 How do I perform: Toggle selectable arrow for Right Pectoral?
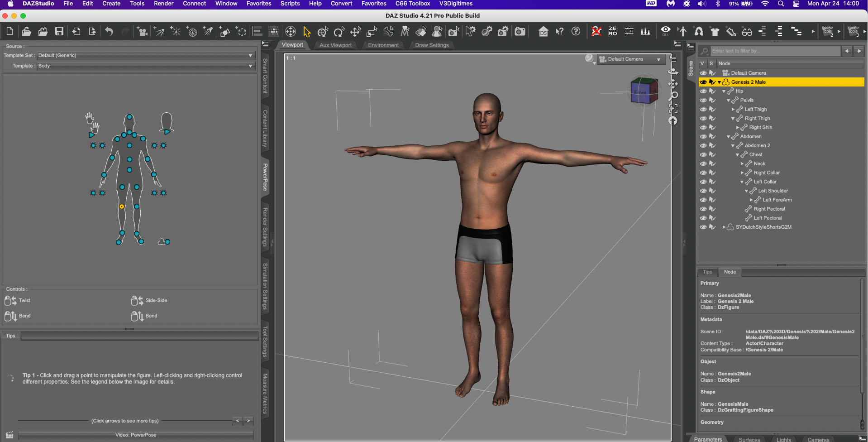[x=712, y=209]
